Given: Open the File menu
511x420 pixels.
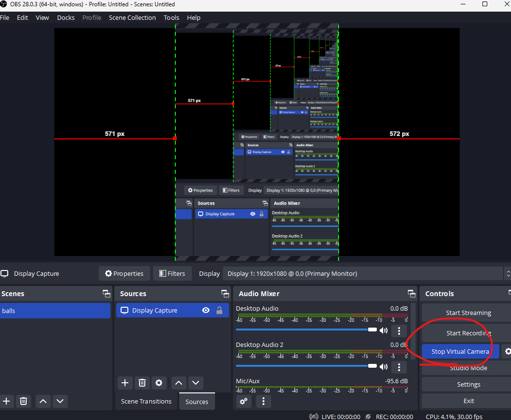Looking at the screenshot, I should point(4,17).
